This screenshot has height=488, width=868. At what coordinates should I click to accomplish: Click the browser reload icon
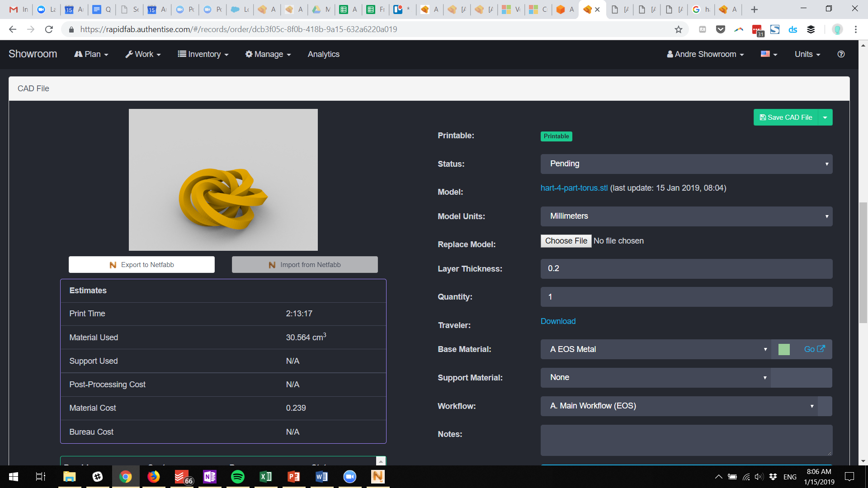point(49,29)
